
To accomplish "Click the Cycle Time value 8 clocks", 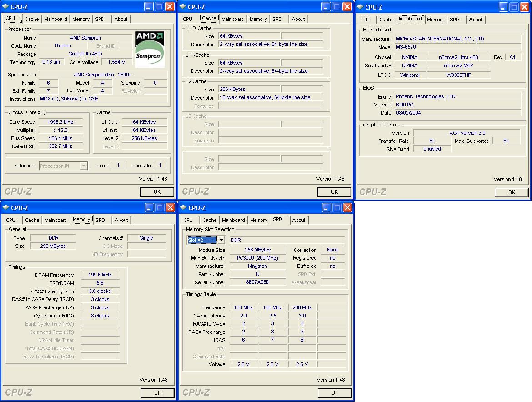I will pyautogui.click(x=100, y=316).
